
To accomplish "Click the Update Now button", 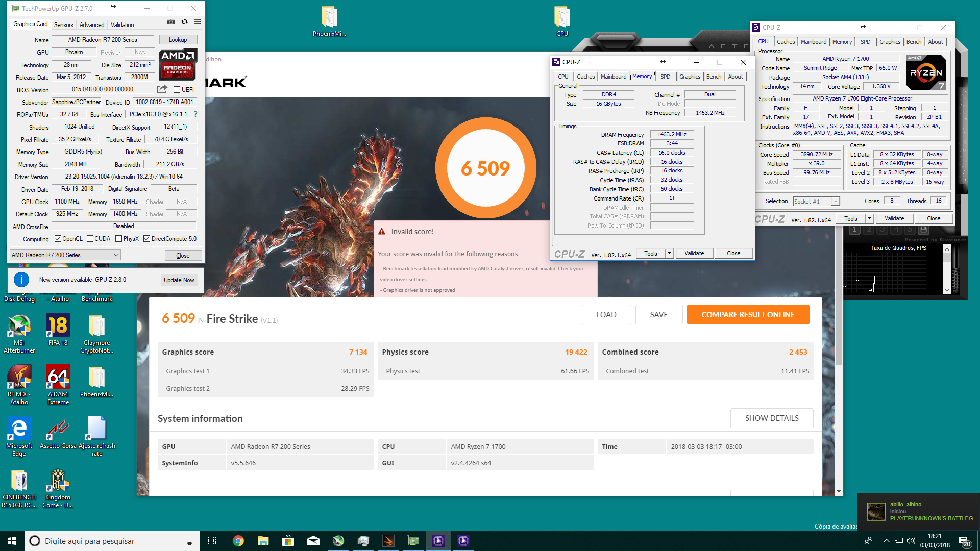I will (179, 280).
